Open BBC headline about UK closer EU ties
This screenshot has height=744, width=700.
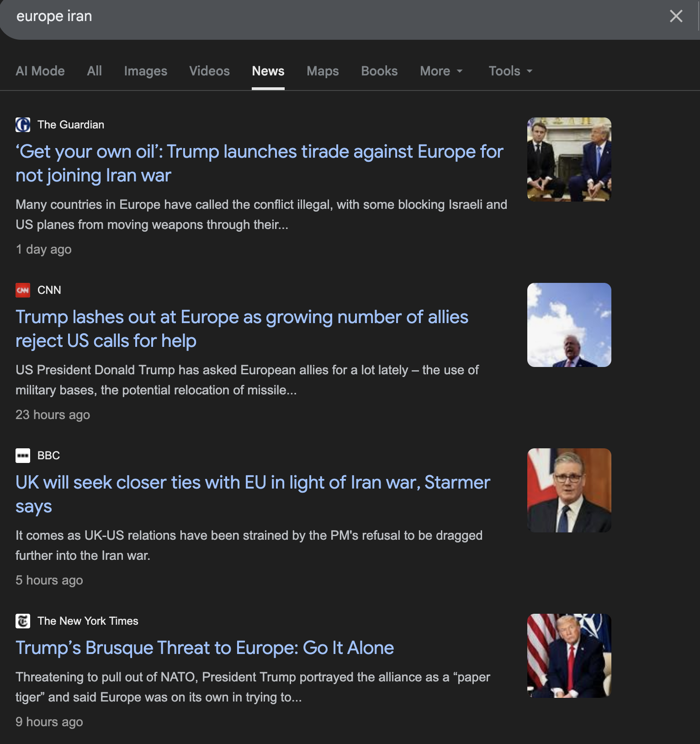pos(253,494)
